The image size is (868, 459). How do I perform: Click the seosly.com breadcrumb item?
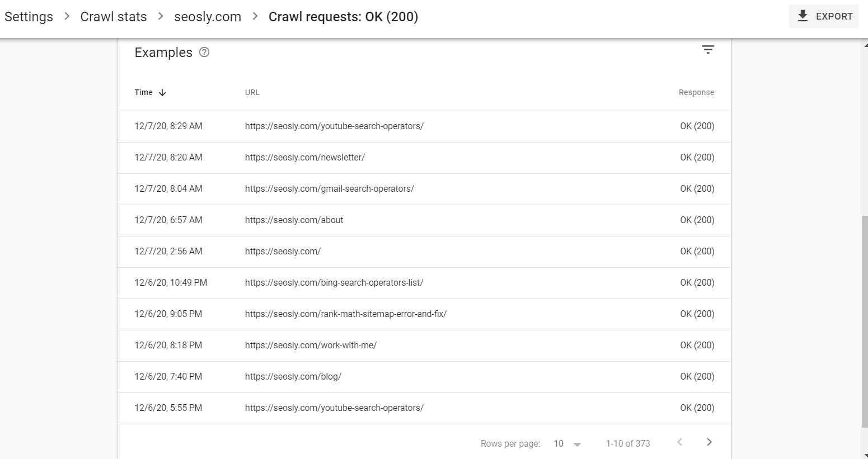tap(207, 16)
